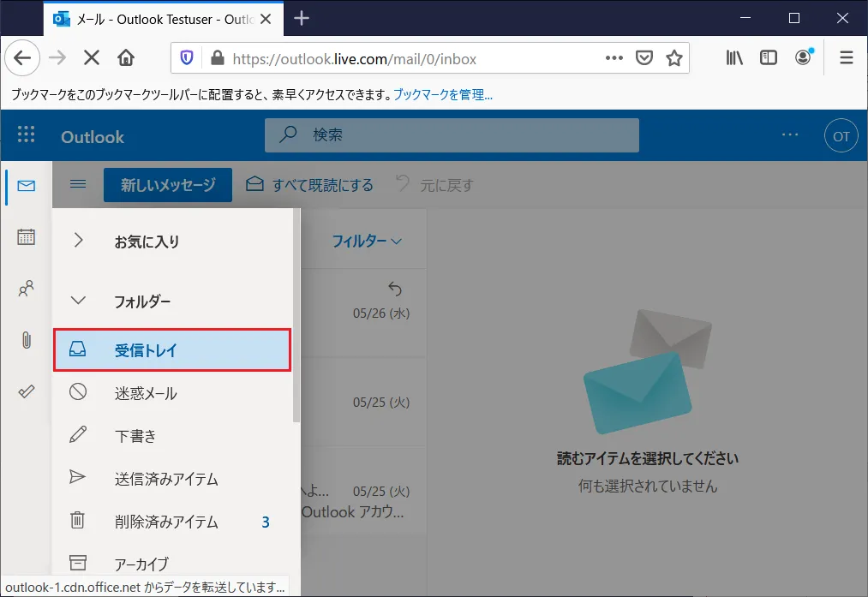Click the 検索 search box
The width and height of the screenshot is (868, 597).
click(x=452, y=135)
